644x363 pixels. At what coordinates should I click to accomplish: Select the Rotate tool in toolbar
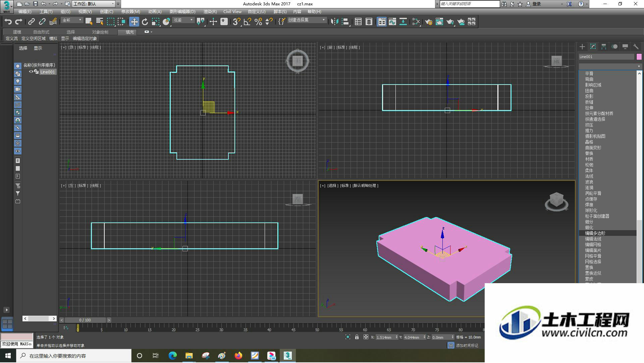145,22
